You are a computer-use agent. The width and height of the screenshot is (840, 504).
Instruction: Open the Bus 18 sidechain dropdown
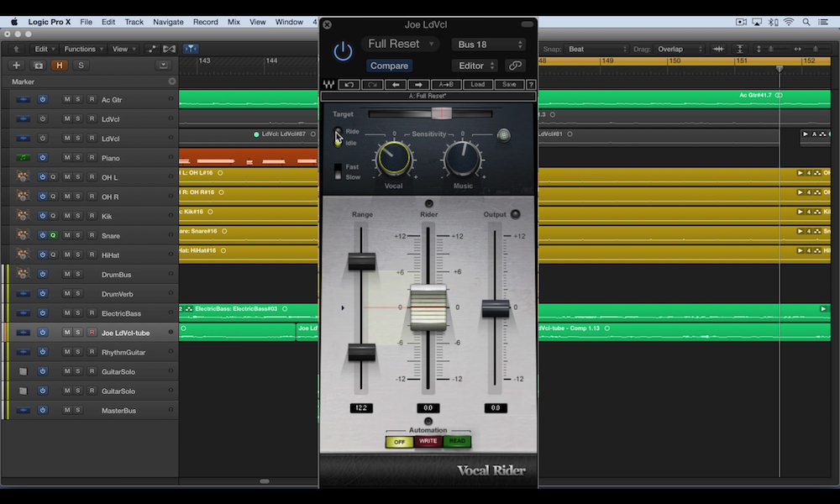[489, 45]
